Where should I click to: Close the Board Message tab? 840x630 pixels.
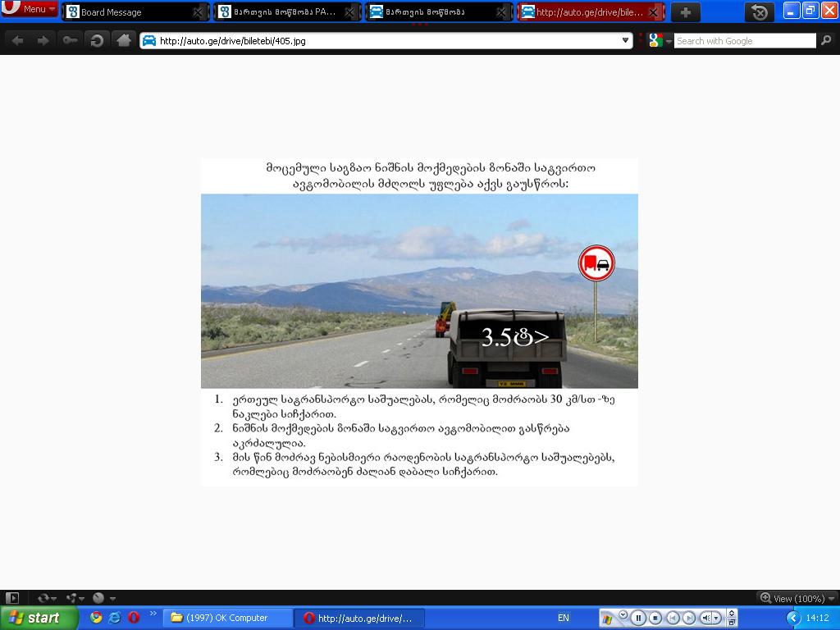tap(198, 12)
